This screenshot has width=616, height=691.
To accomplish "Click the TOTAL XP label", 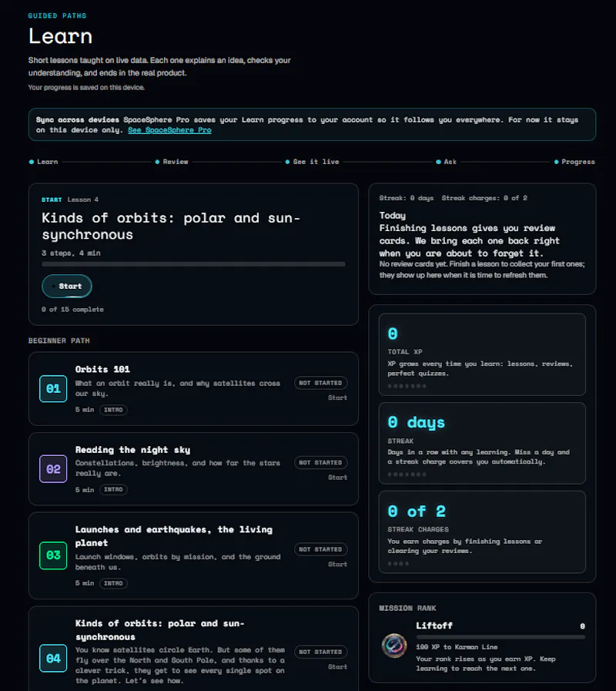I will click(405, 352).
